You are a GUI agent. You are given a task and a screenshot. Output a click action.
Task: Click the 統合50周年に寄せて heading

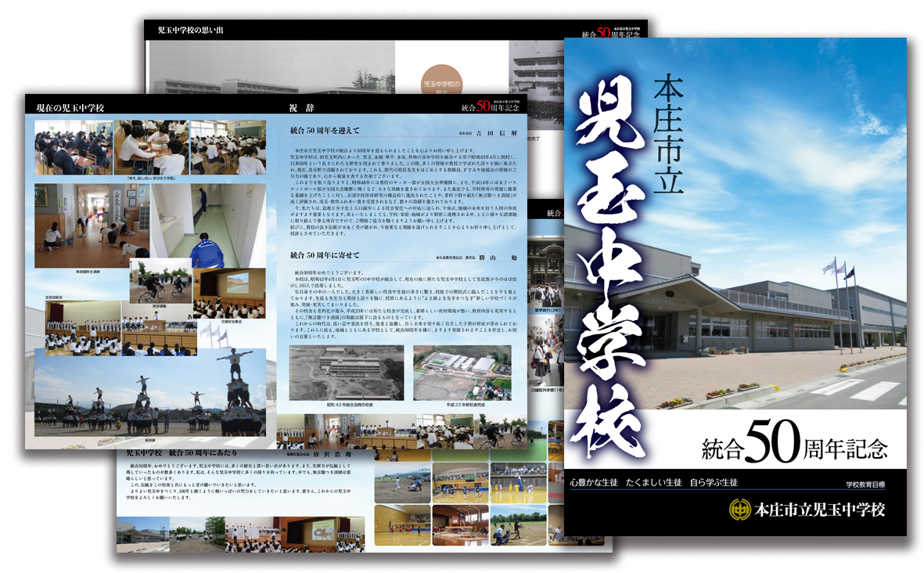325,255
